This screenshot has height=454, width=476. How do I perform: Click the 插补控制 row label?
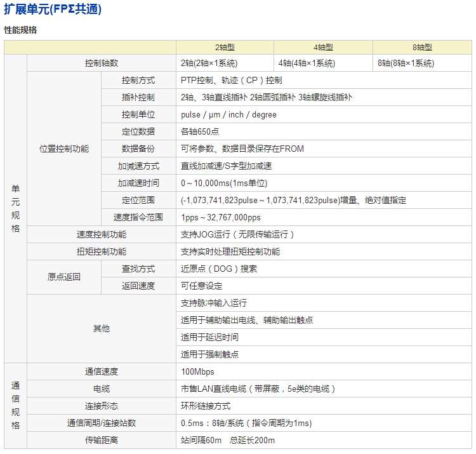point(138,98)
